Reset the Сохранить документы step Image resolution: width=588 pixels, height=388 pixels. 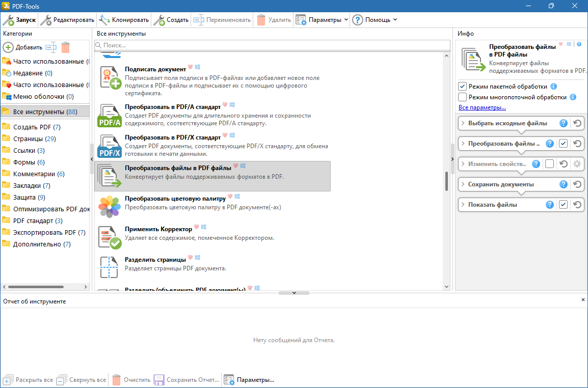(577, 184)
